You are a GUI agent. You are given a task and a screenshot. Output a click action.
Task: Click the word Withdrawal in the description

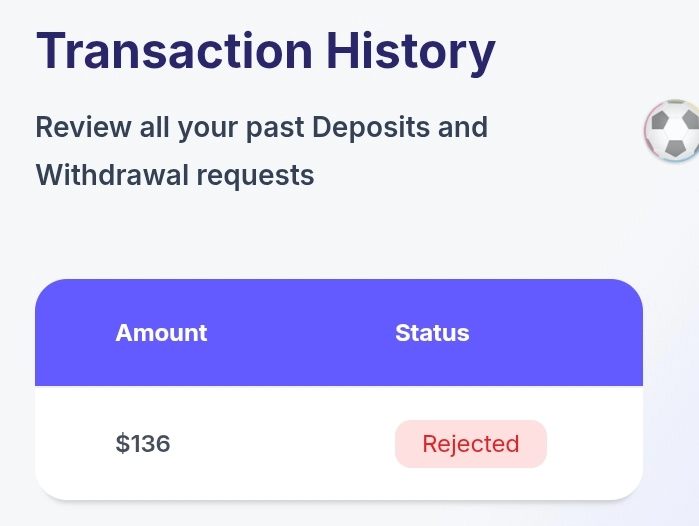[112, 174]
